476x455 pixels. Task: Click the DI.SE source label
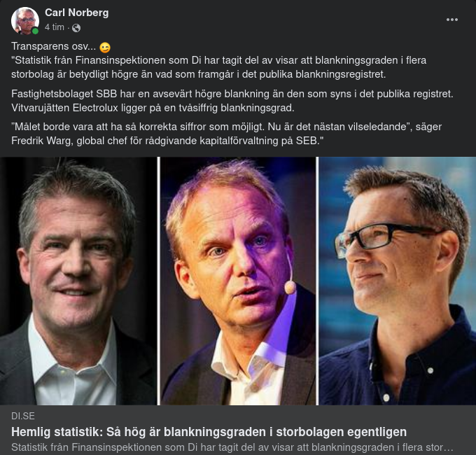(22, 416)
